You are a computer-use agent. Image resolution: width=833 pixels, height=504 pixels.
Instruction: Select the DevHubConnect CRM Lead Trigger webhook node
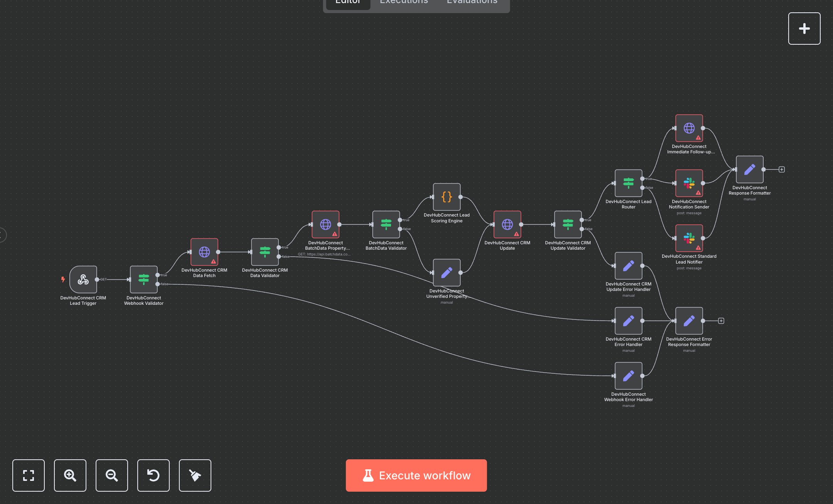[83, 279]
